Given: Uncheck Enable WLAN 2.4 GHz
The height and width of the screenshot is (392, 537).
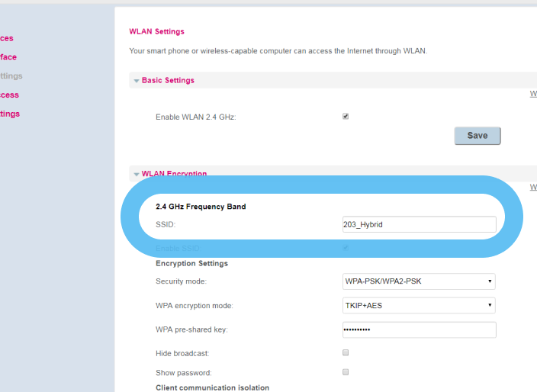Looking at the screenshot, I should point(346,117).
